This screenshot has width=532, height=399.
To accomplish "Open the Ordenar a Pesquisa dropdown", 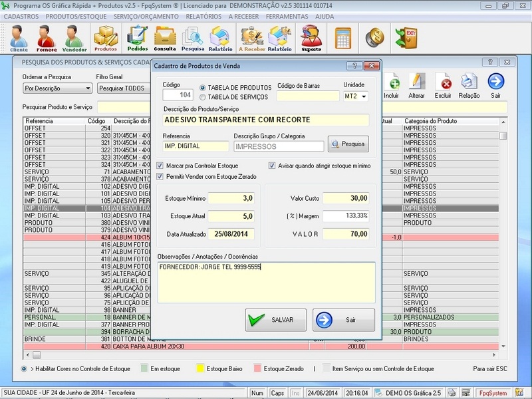I will coord(88,88).
